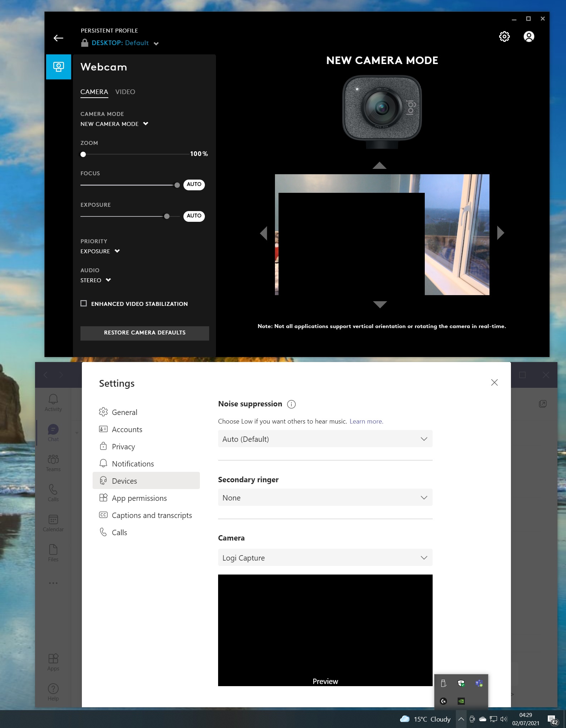Open NVIDIA tray icon
Viewport: 566px width, 728px height.
(461, 701)
